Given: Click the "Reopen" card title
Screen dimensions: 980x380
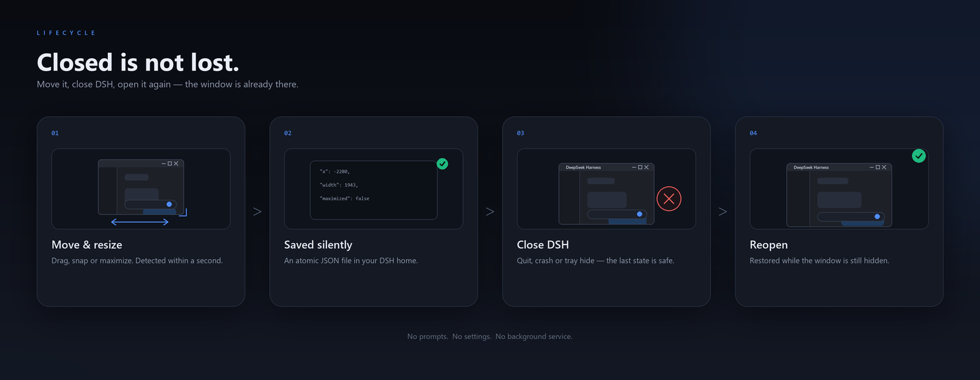Looking at the screenshot, I should pos(769,245).
